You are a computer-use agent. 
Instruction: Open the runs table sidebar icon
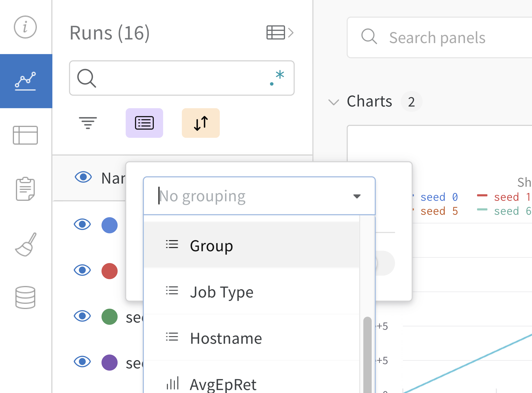tap(25, 135)
